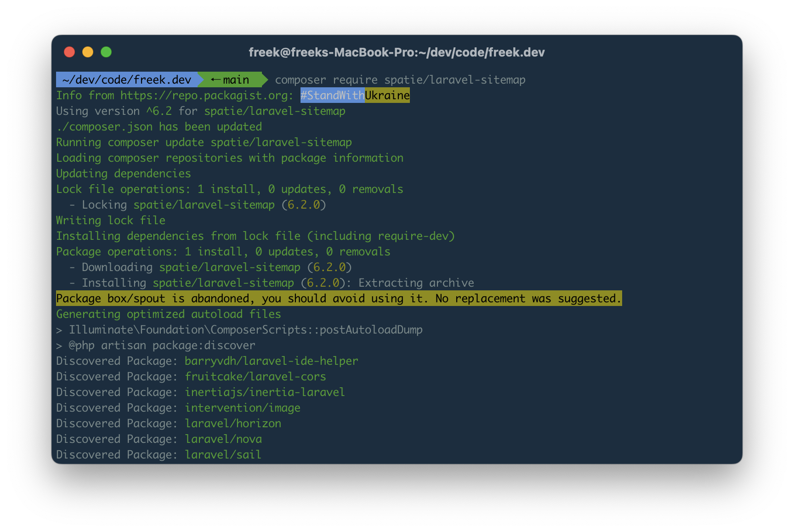
Task: Click the postAutoloadDump script line
Action: coord(239,330)
